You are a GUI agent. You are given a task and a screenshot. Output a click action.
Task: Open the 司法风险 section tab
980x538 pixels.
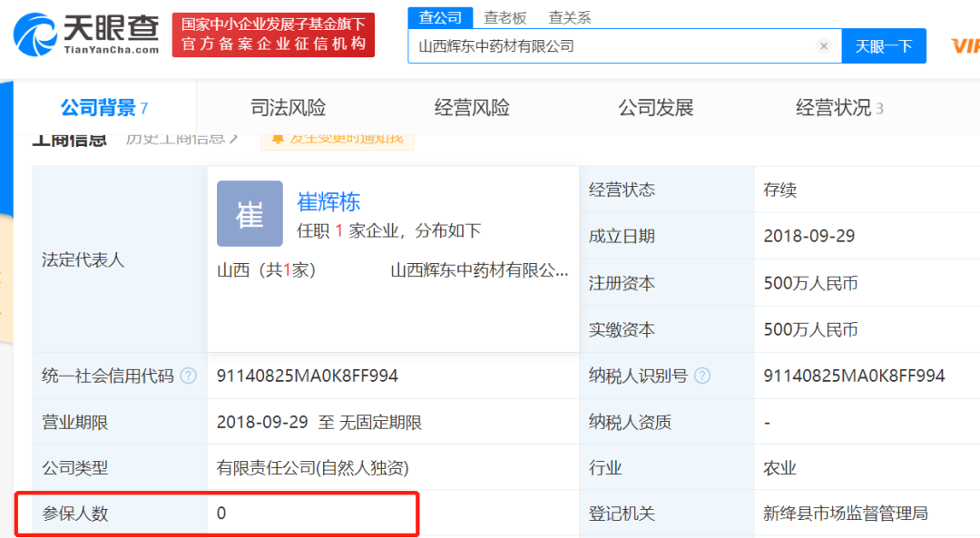pyautogui.click(x=289, y=107)
